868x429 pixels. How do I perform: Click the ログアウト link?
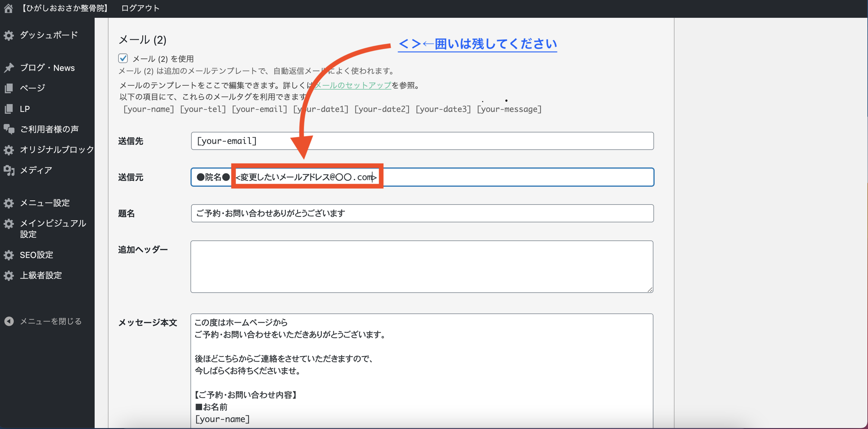tap(140, 8)
